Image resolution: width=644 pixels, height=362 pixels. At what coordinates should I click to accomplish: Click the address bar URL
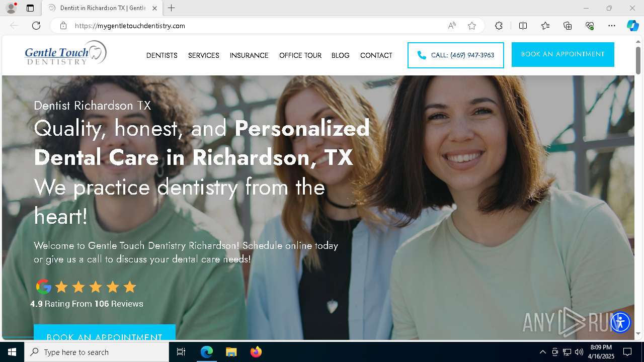click(130, 26)
